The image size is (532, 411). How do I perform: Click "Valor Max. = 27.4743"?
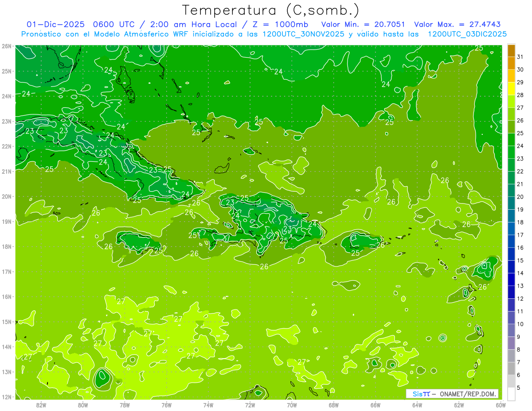(458, 24)
